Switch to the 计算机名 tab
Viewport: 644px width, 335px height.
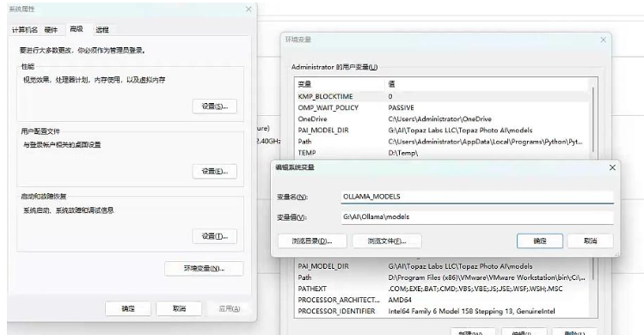[25, 29]
